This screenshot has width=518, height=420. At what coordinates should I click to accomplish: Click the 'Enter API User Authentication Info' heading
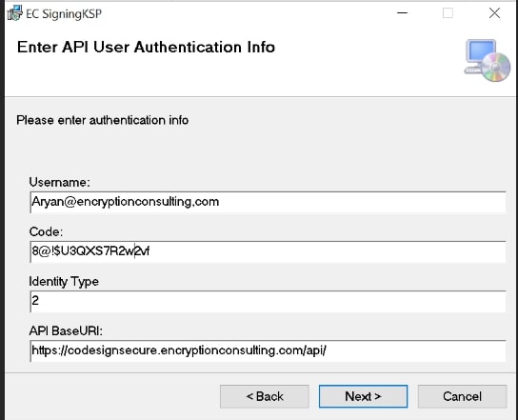[x=146, y=47]
